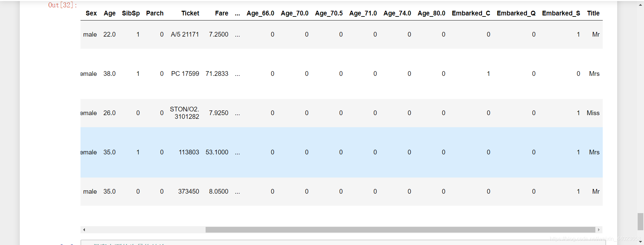The image size is (644, 245).
Task: Select ticket cell PC 17599
Action: (x=185, y=74)
